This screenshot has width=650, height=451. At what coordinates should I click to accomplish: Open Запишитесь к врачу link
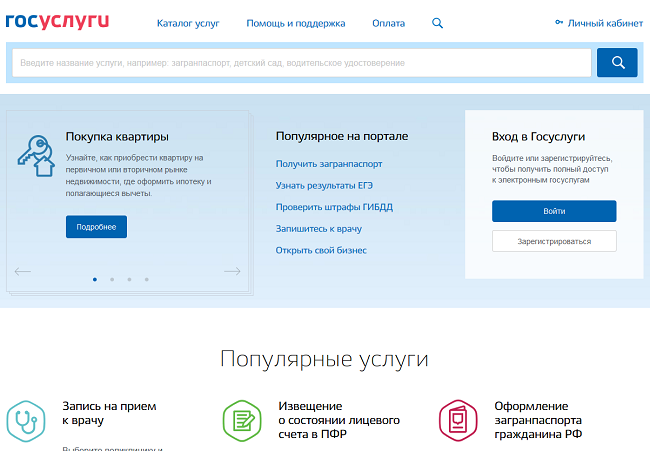(x=319, y=229)
